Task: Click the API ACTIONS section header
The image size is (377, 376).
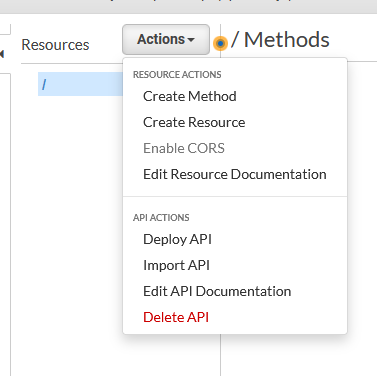Action: (161, 218)
